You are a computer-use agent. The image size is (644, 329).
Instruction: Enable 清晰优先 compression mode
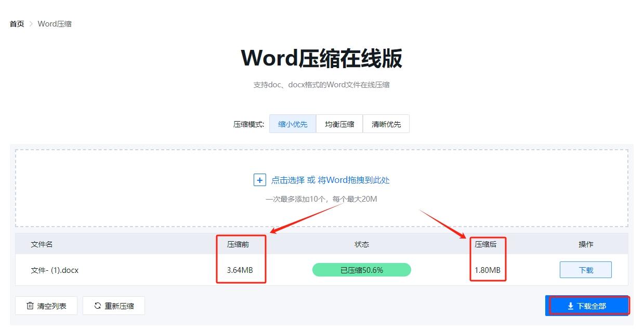(386, 124)
